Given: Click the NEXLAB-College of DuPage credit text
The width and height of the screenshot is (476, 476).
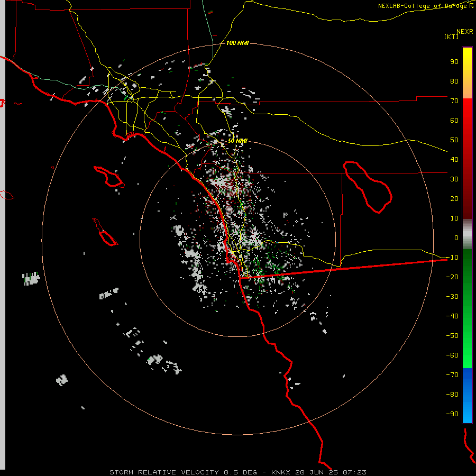Looking at the screenshot, I should pyautogui.click(x=426, y=6).
